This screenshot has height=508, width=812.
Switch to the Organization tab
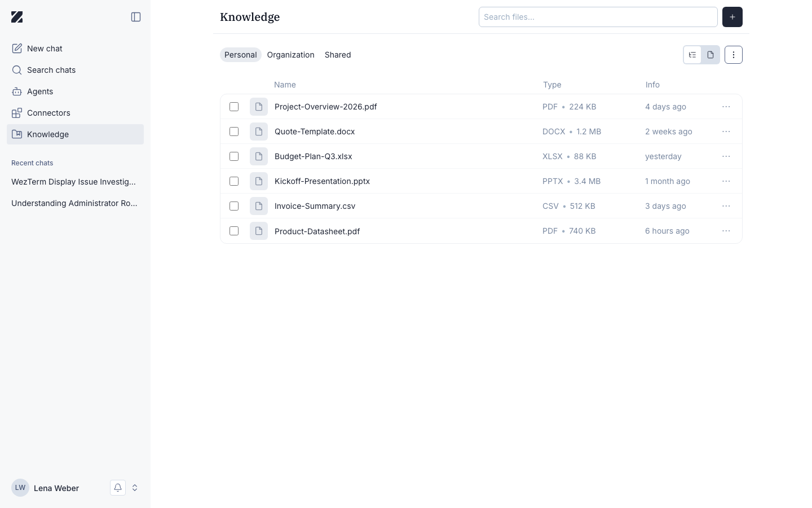(x=291, y=55)
